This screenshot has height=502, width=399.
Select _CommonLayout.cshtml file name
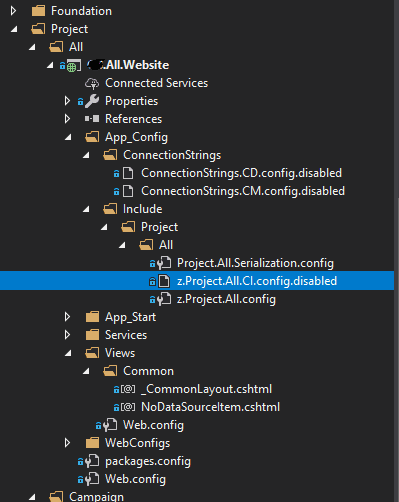click(207, 389)
